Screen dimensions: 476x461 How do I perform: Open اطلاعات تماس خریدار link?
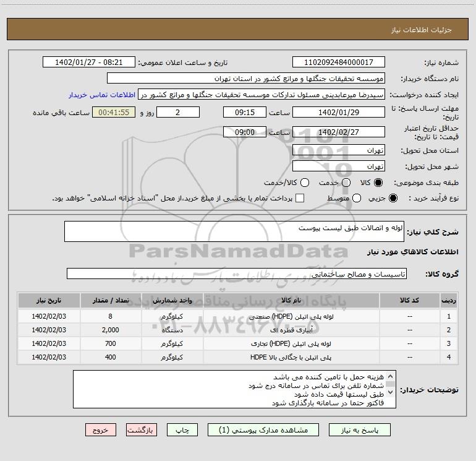[102, 95]
